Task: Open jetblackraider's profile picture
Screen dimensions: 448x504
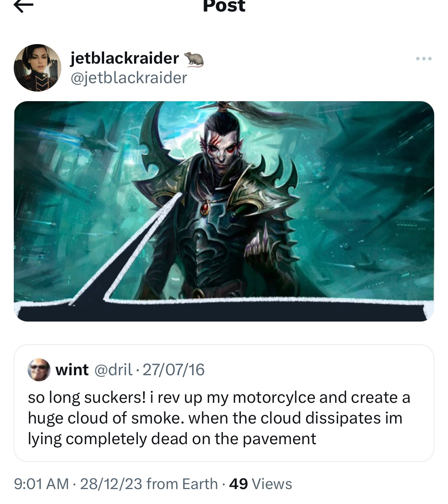Action: 38,67
